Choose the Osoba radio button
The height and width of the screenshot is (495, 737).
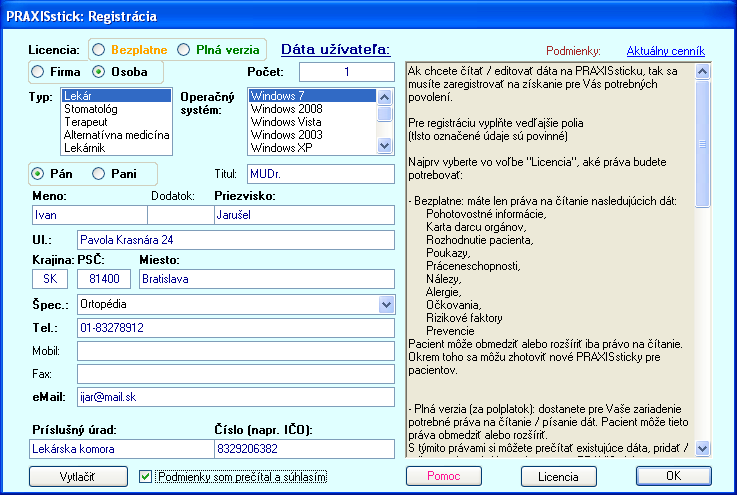(98, 72)
